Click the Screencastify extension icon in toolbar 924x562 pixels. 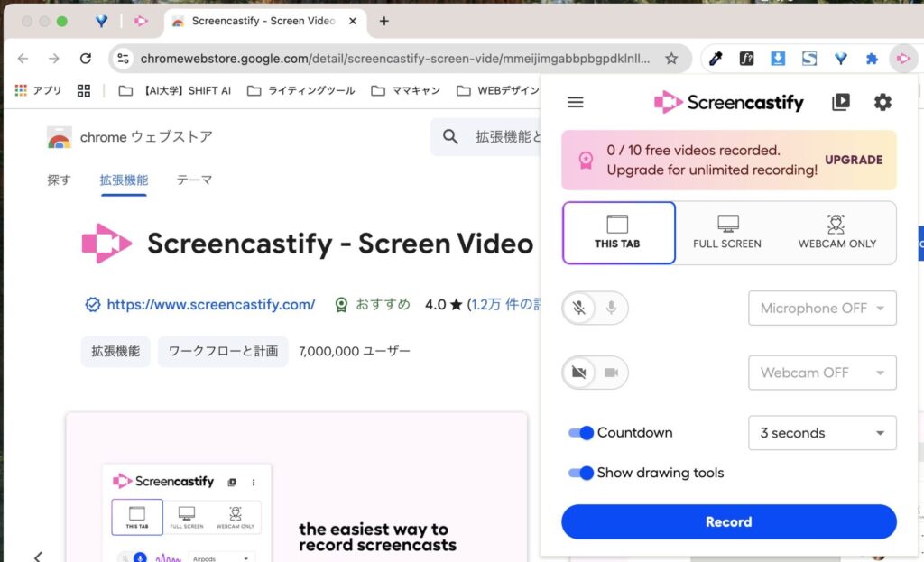[x=901, y=59]
